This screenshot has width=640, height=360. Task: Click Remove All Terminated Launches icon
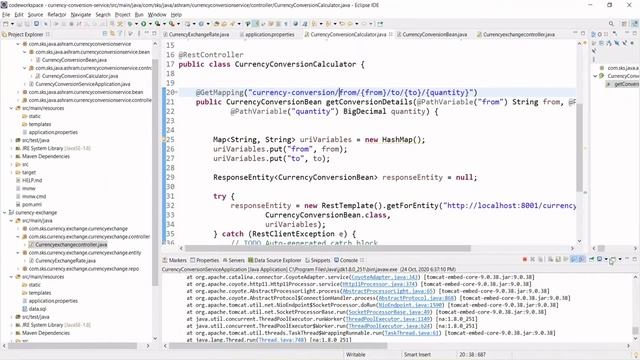pyautogui.click(x=540, y=259)
